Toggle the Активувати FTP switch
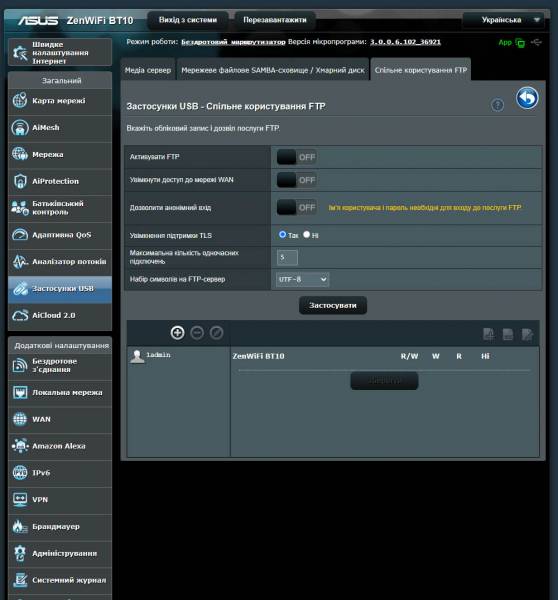 [297, 157]
